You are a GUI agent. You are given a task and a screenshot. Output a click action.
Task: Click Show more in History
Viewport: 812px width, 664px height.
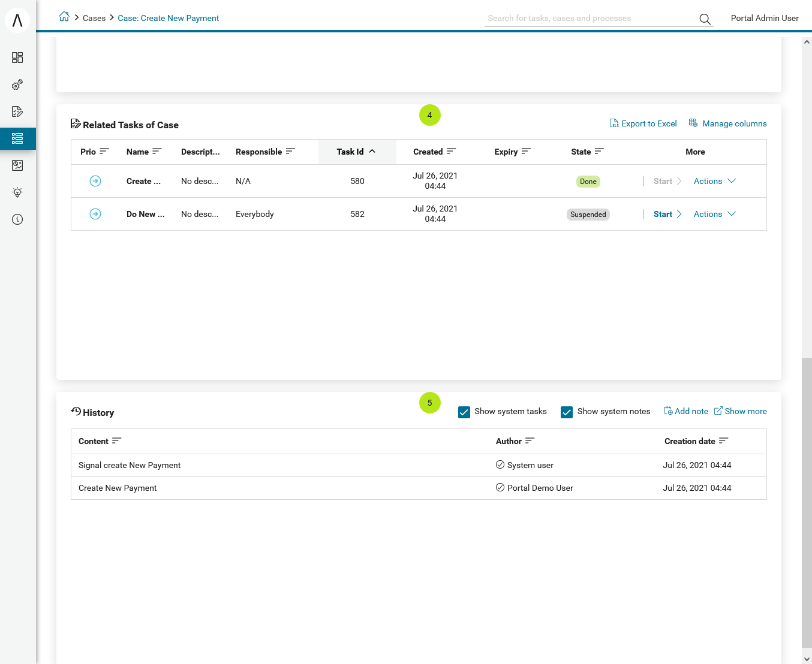coord(740,411)
